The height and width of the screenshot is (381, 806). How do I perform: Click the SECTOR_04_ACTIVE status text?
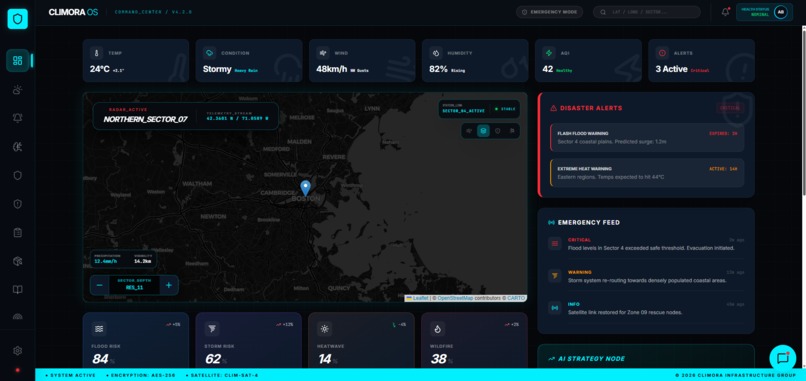tap(463, 111)
